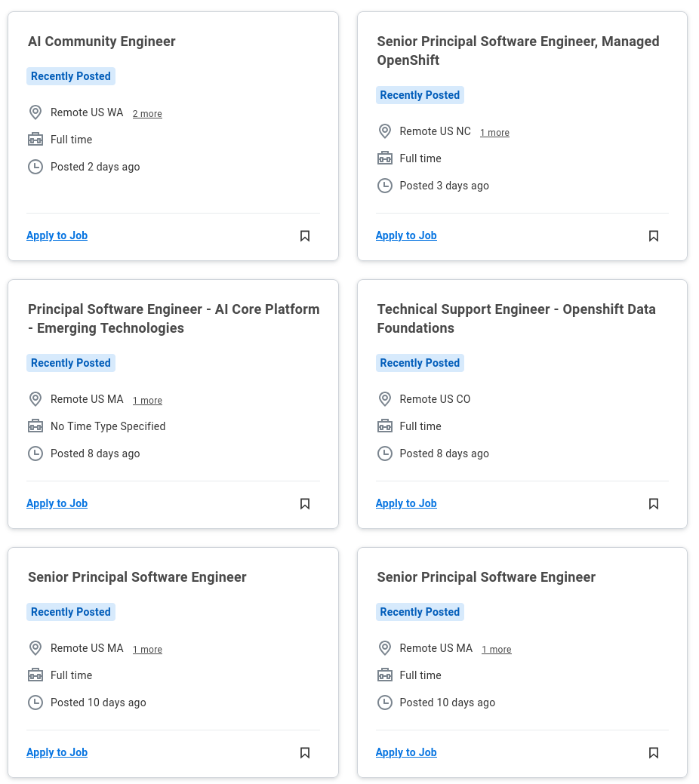Open the AI Community Engineer job title

click(x=102, y=42)
